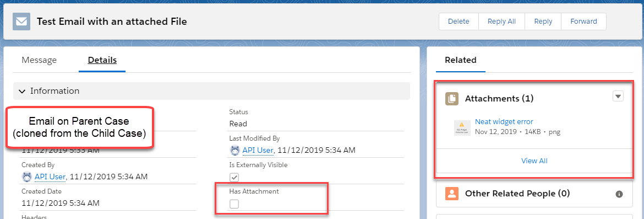Open the Neat widget error thumbnail preview
Image resolution: width=644 pixels, height=219 pixels.
[462, 128]
